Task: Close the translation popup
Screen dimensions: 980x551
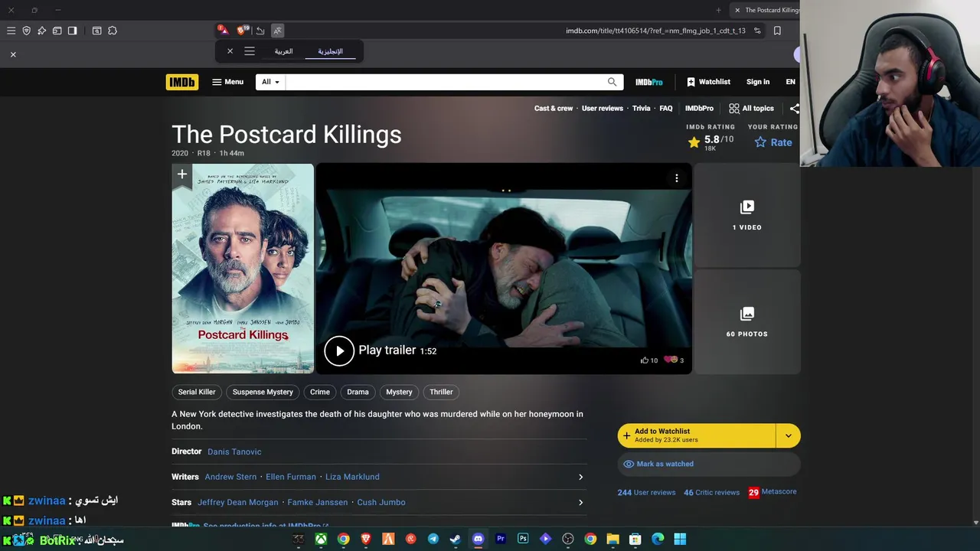Action: pyautogui.click(x=230, y=51)
